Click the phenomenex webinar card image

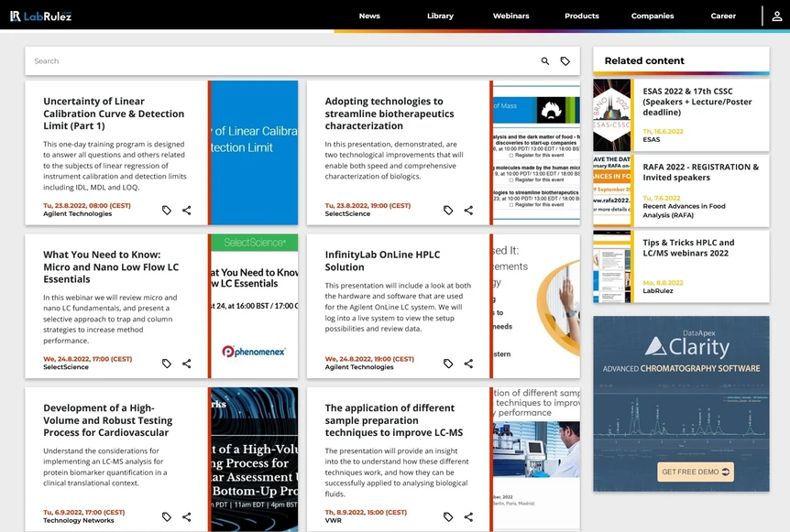coord(255,306)
